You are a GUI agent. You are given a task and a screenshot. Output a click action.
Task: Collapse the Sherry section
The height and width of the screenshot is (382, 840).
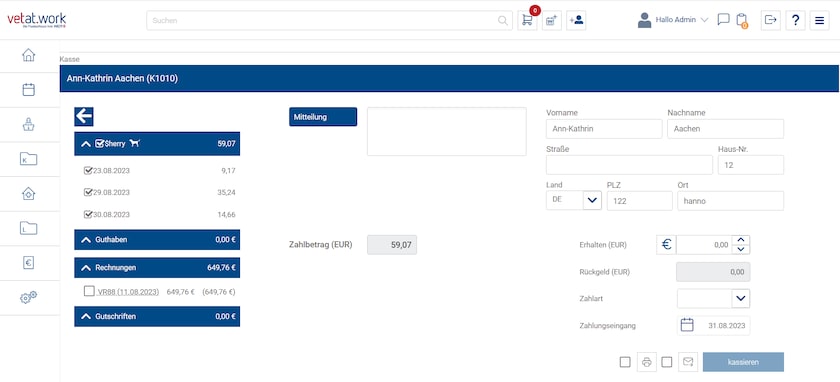point(86,144)
